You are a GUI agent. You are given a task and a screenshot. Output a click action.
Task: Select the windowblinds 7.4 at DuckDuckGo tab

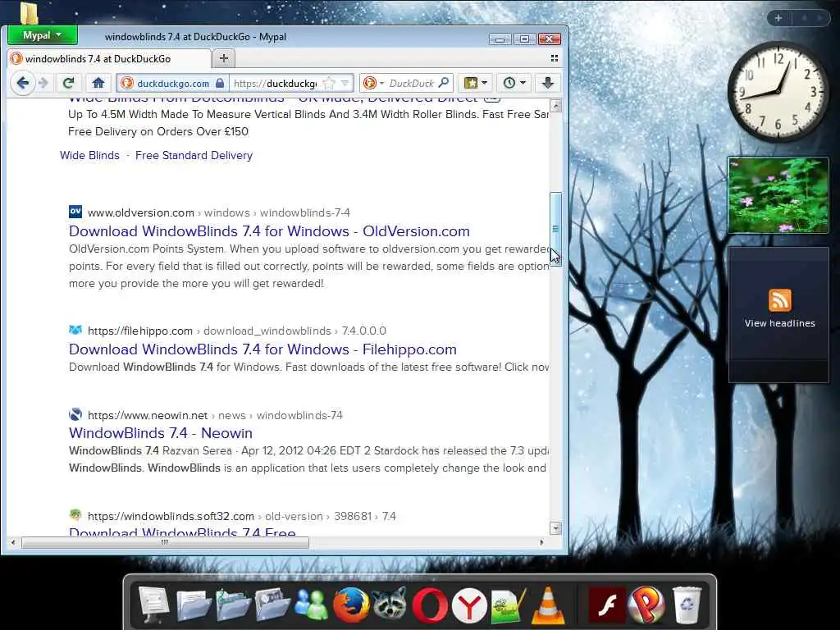click(109, 58)
